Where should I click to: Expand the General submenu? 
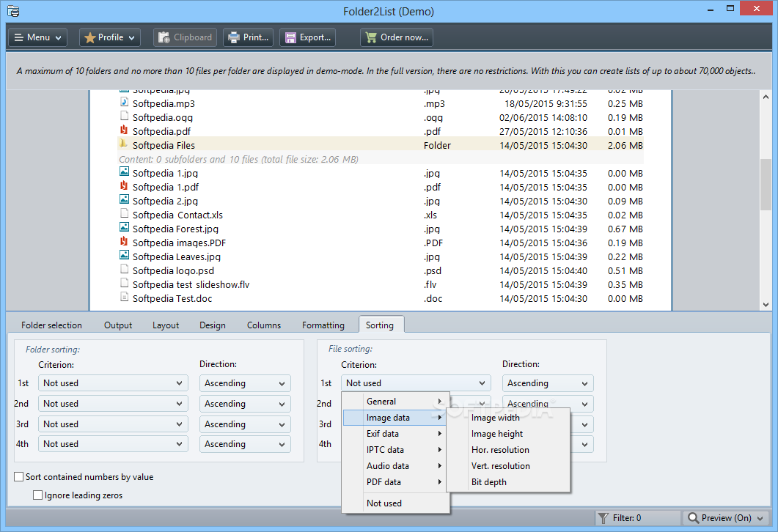tap(396, 402)
